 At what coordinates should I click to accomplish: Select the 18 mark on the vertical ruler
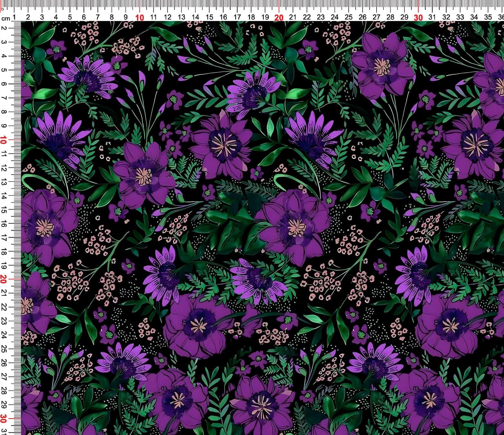click(4, 251)
